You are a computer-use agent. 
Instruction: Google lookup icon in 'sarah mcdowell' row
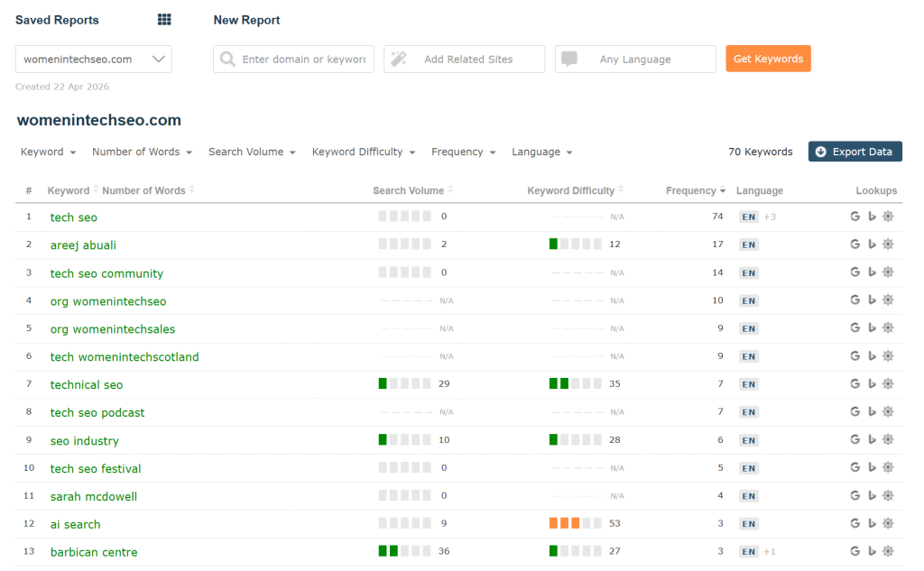coord(855,495)
